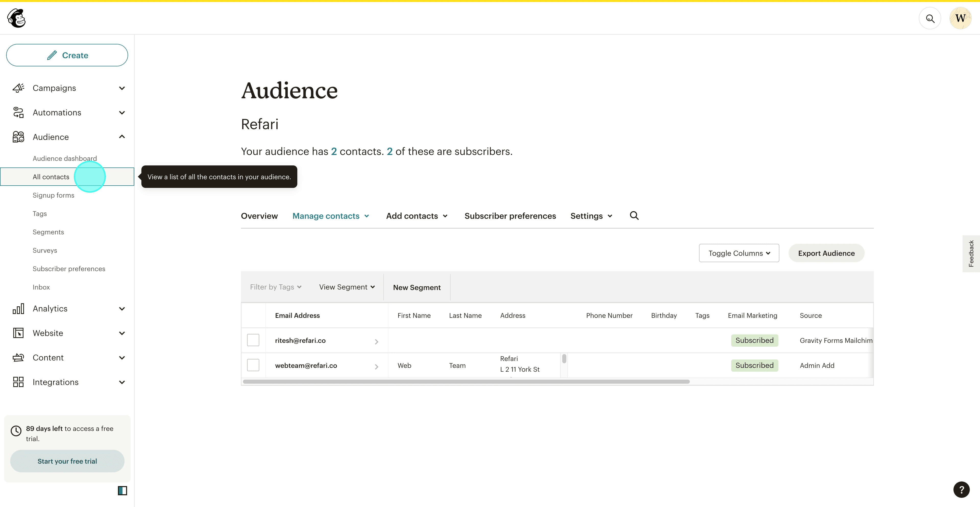Open Segments in the sidebar

[48, 232]
